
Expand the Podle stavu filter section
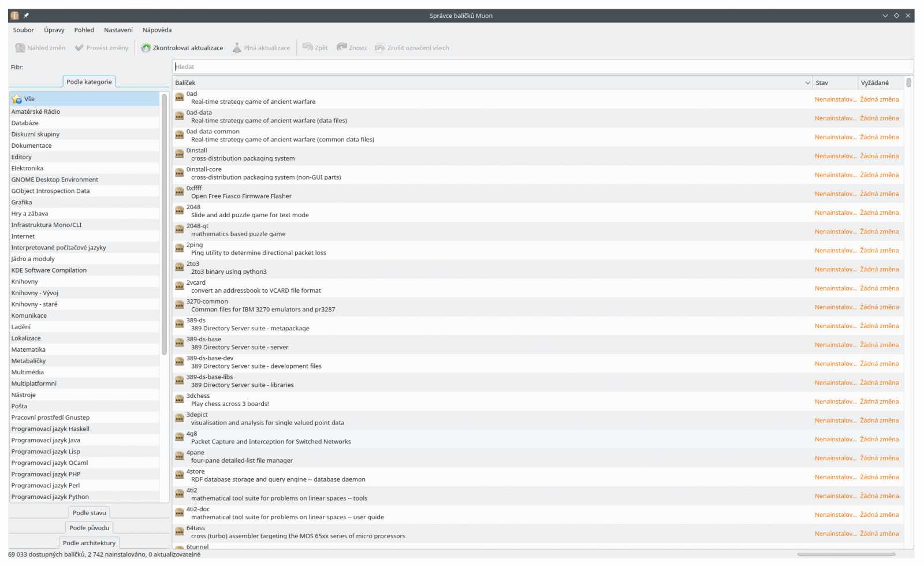90,513
